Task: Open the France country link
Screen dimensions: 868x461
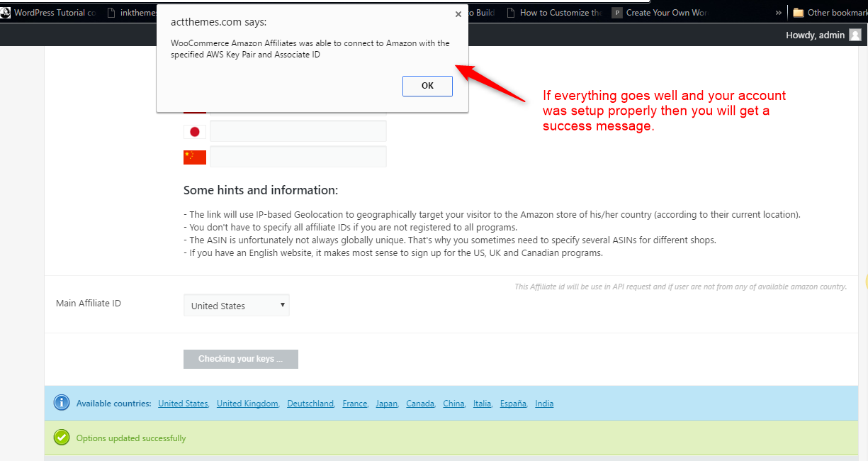Action: [356, 404]
